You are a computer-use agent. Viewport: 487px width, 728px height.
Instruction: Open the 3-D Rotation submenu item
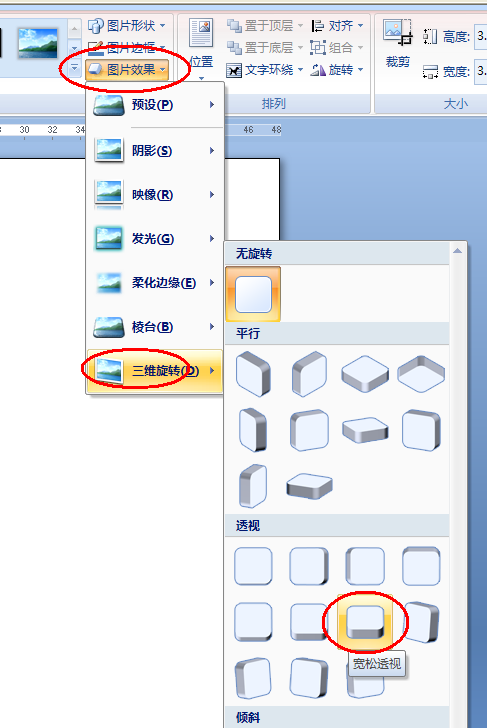[155, 371]
